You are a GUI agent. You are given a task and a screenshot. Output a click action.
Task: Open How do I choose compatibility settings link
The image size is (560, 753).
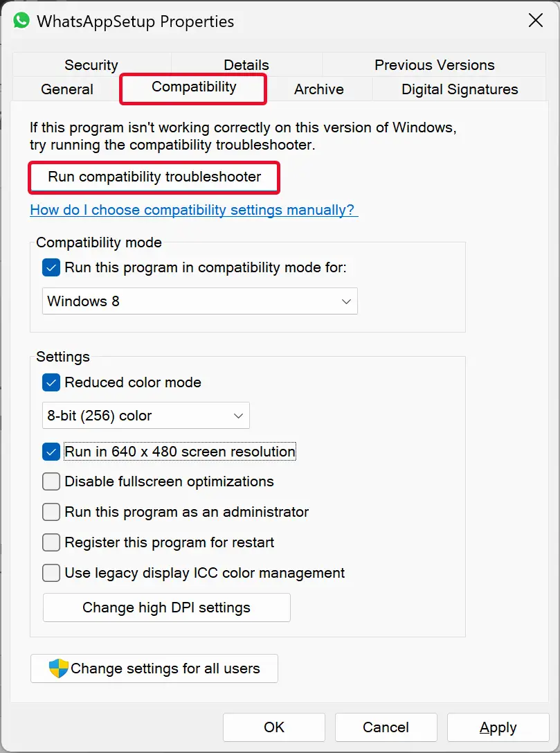coord(194,210)
